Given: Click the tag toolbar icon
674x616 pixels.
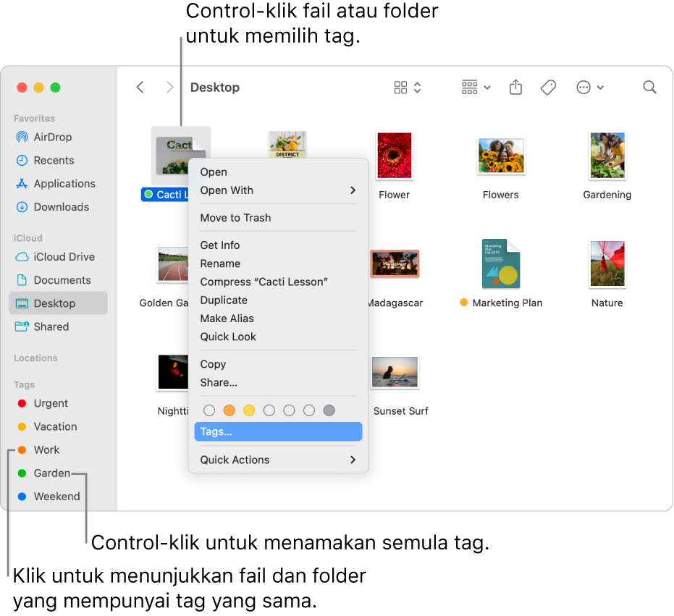Looking at the screenshot, I should [548, 88].
